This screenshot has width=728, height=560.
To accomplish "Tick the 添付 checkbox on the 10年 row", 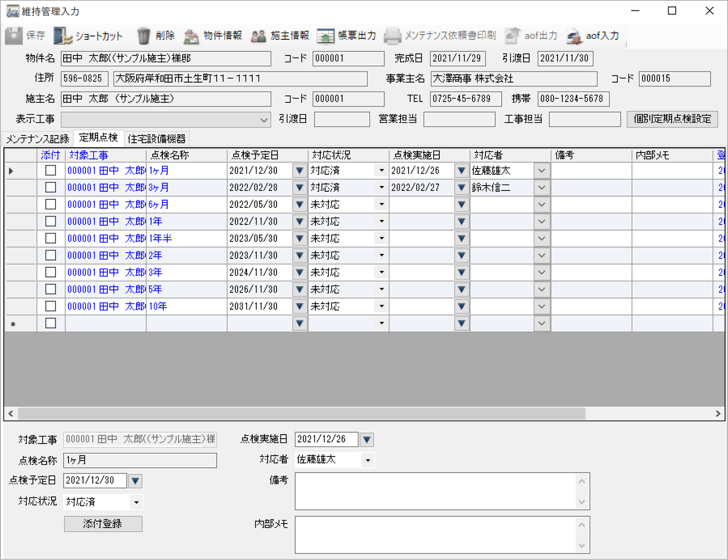I will [x=51, y=306].
